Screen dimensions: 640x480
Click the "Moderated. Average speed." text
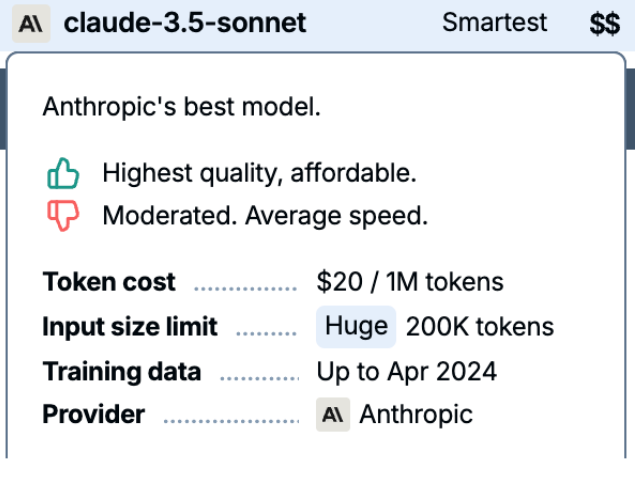tap(265, 216)
